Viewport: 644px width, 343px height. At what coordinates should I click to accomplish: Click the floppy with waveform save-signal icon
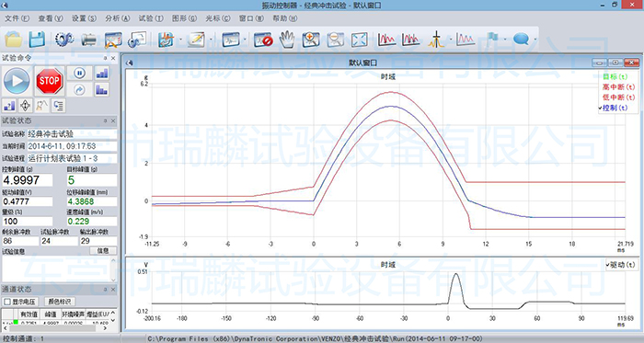(x=166, y=40)
